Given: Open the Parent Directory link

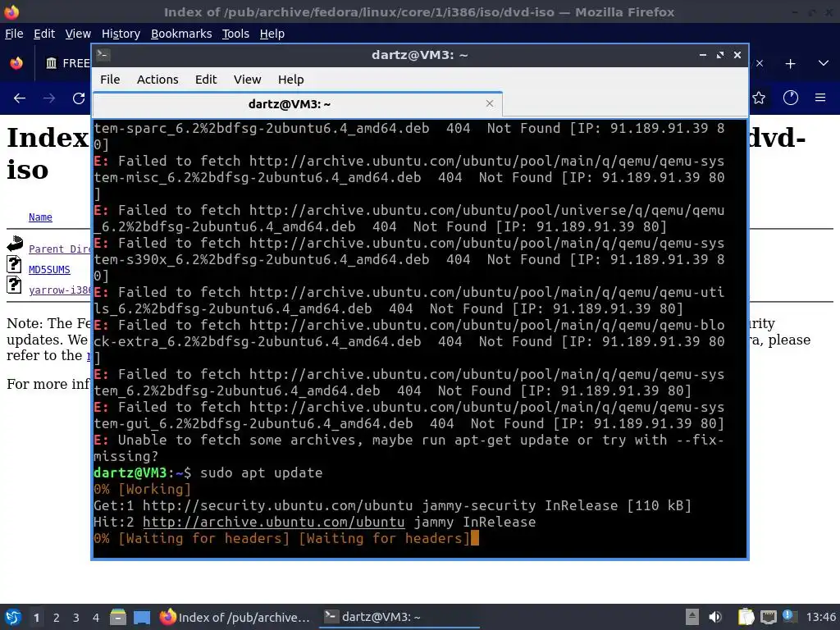Looking at the screenshot, I should click(59, 249).
